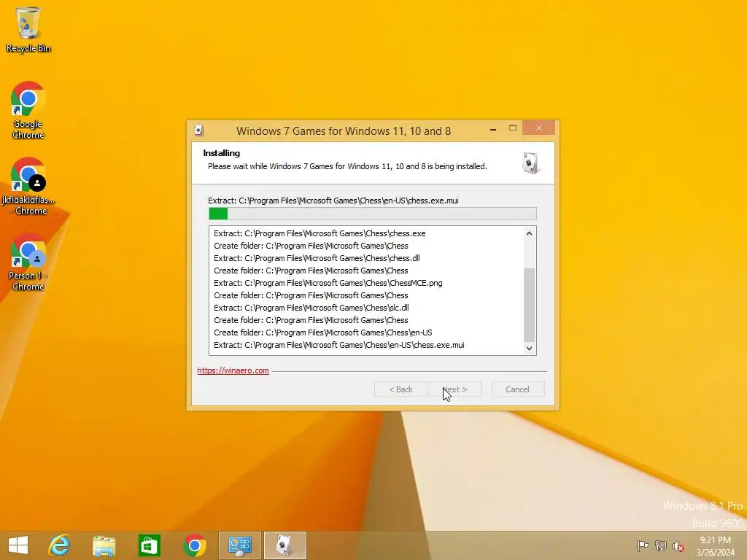
Task: Show the clock and date flyout
Action: tap(715, 545)
